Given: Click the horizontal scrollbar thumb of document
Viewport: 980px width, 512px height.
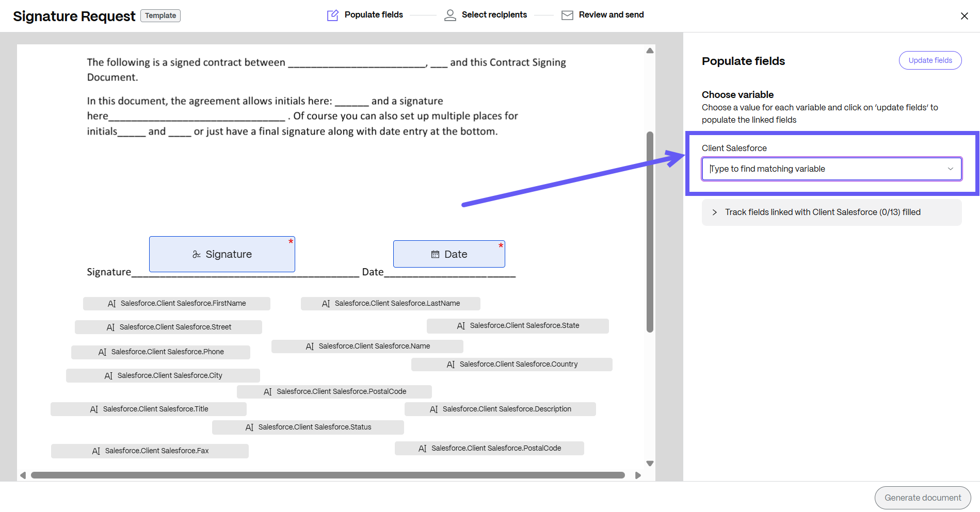Looking at the screenshot, I should 328,475.
